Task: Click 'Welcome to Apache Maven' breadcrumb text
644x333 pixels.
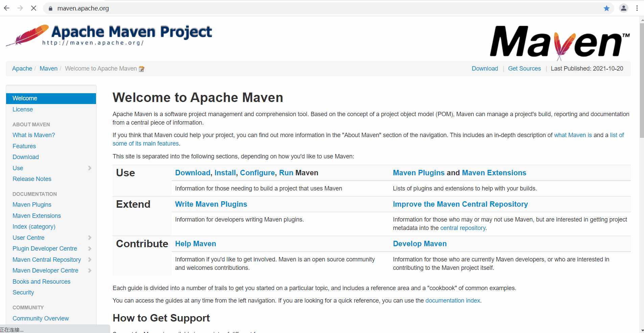Action: coord(101,69)
